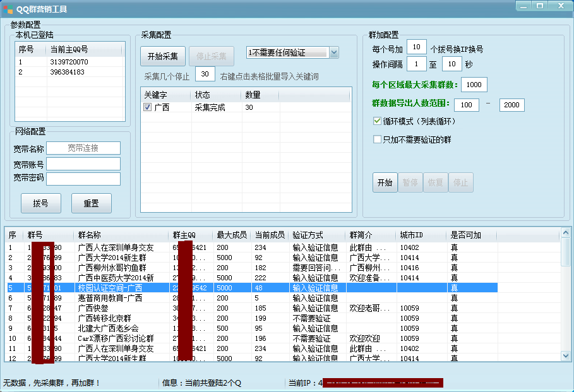Viewport: 574px width, 392px height.
Task: Click the 需要回答问... verification cell
Action: 316,268
